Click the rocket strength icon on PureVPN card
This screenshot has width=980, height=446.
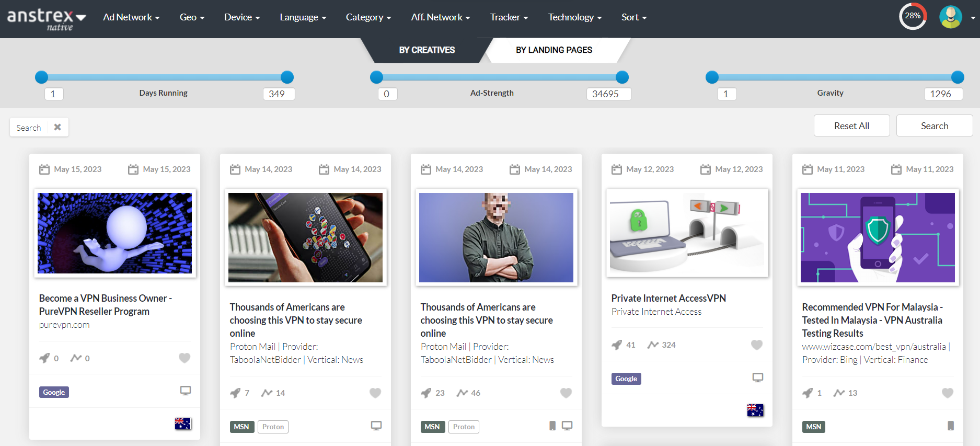coord(45,358)
